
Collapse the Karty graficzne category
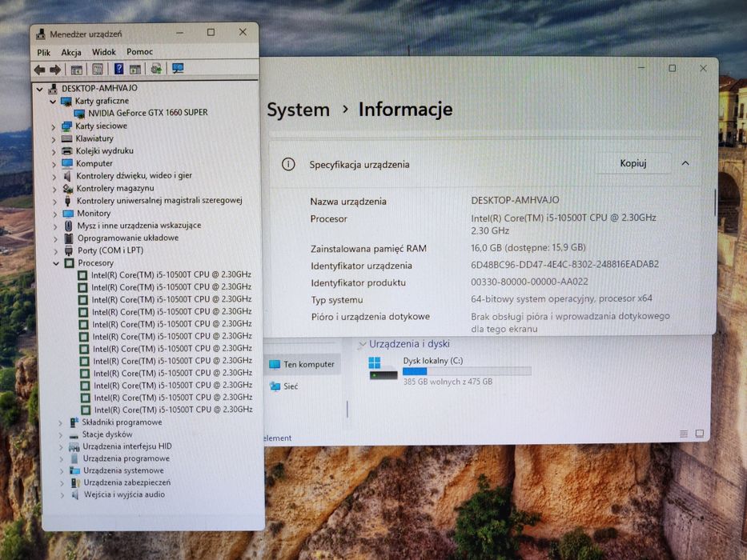coord(53,102)
